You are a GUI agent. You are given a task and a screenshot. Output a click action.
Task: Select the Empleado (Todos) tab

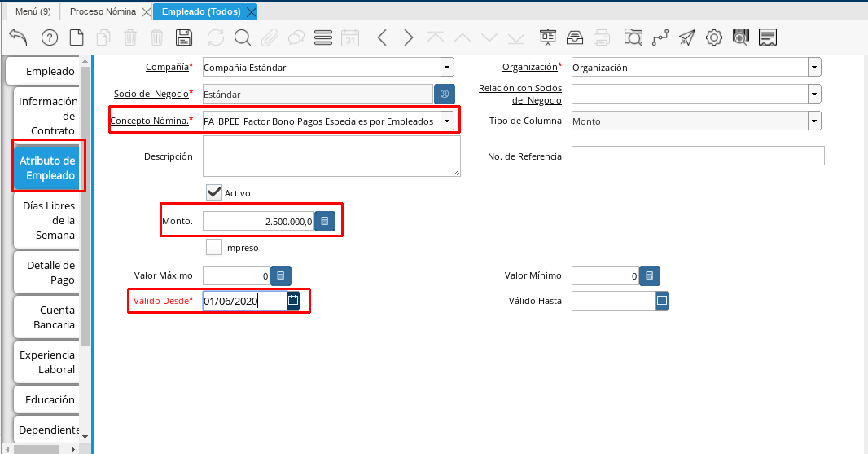(201, 11)
